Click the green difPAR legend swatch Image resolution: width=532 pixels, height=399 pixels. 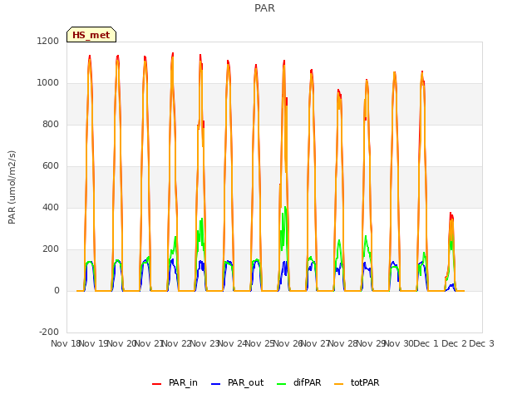(282, 384)
